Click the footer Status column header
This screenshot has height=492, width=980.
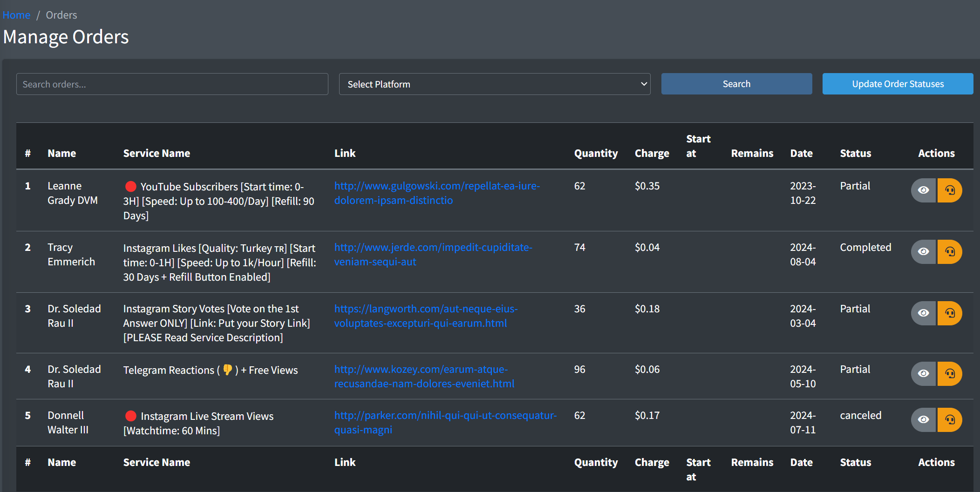(855, 462)
